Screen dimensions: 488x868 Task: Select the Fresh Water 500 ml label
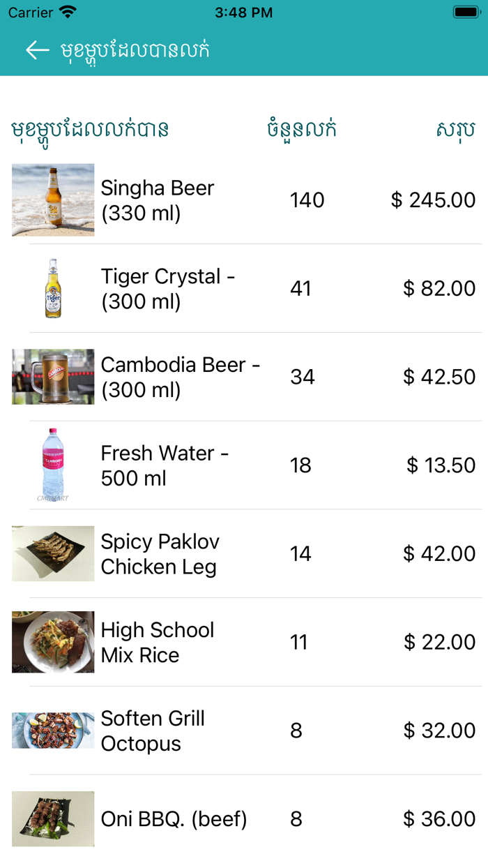165,465
